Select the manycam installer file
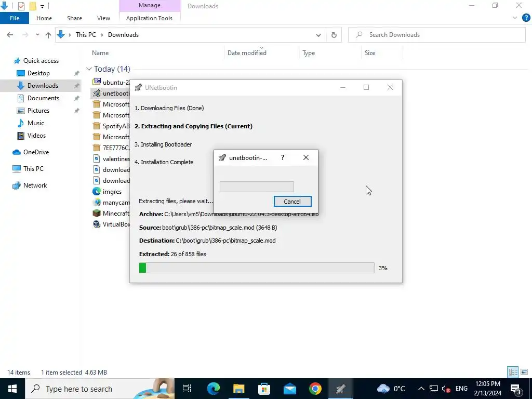The image size is (532, 399). [116, 203]
